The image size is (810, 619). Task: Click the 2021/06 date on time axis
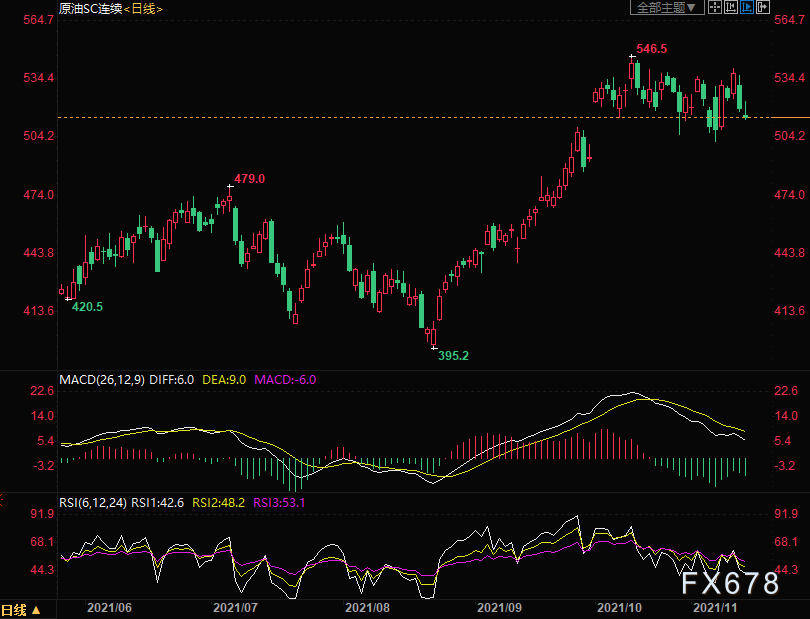click(x=110, y=608)
